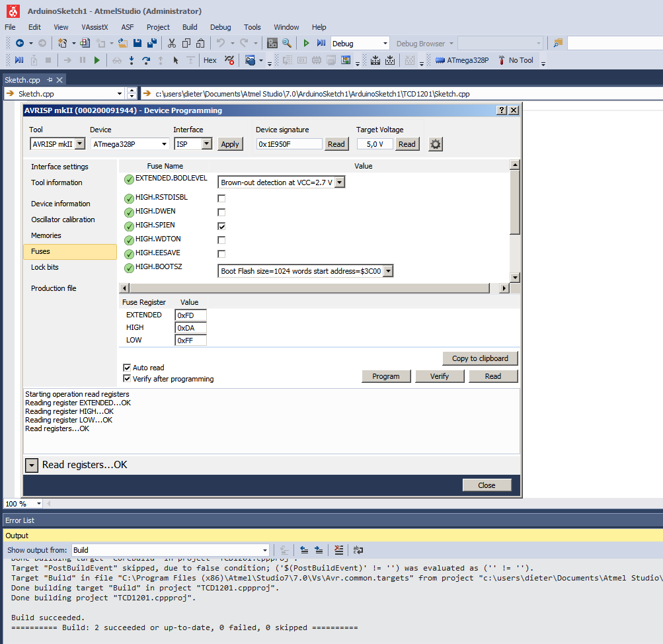Click the dialog help question mark button
Viewport: 663px width, 644px height.
(x=502, y=110)
